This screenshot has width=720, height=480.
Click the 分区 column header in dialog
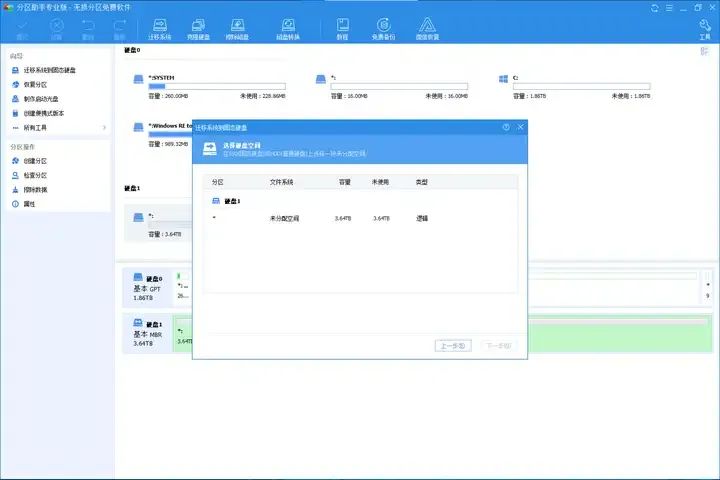click(218, 182)
